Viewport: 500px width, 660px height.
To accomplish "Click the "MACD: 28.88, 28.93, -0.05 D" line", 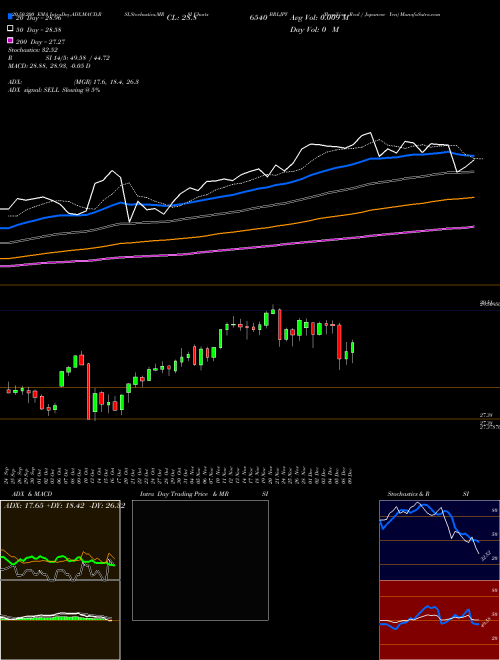I will point(49,66).
